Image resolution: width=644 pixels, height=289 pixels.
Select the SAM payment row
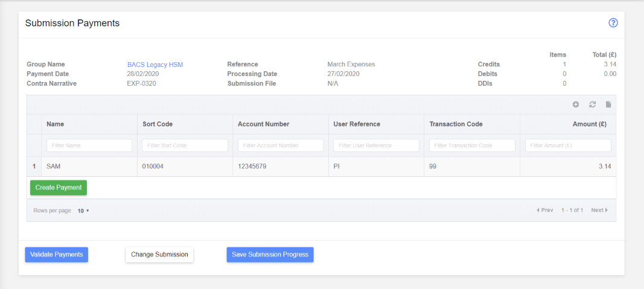pos(322,167)
